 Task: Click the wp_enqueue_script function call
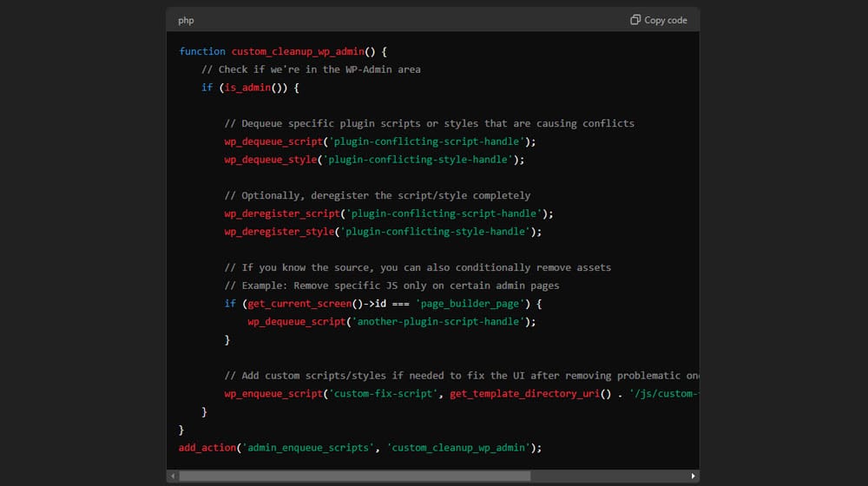click(273, 393)
